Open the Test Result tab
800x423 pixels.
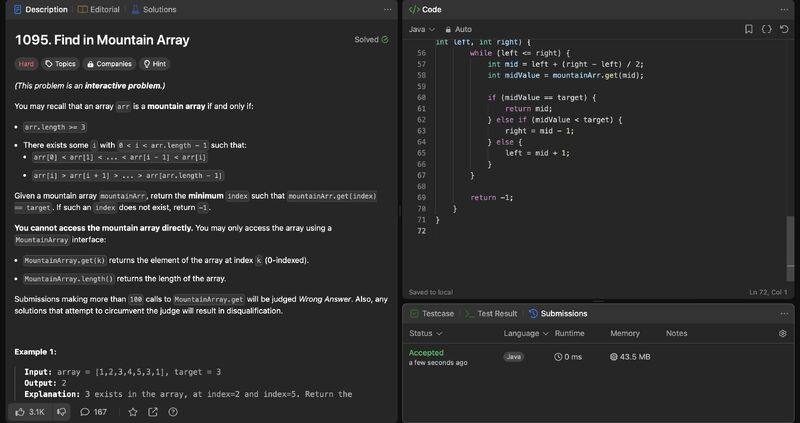click(491, 313)
